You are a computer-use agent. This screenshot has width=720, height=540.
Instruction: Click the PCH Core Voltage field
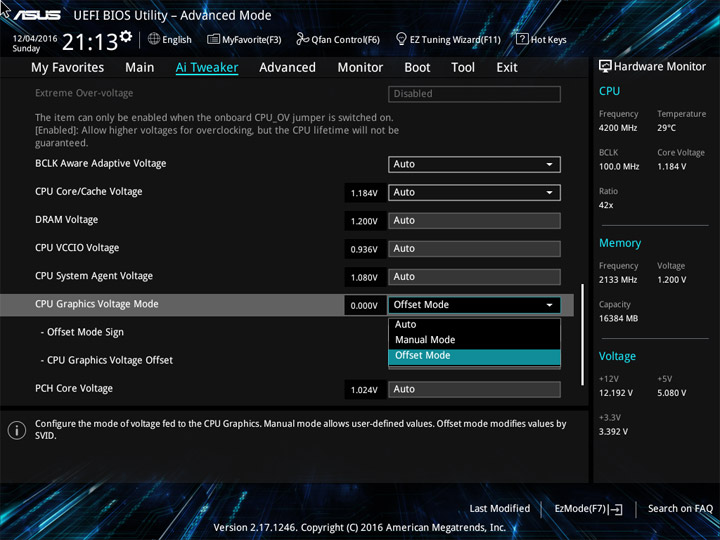[474, 389]
